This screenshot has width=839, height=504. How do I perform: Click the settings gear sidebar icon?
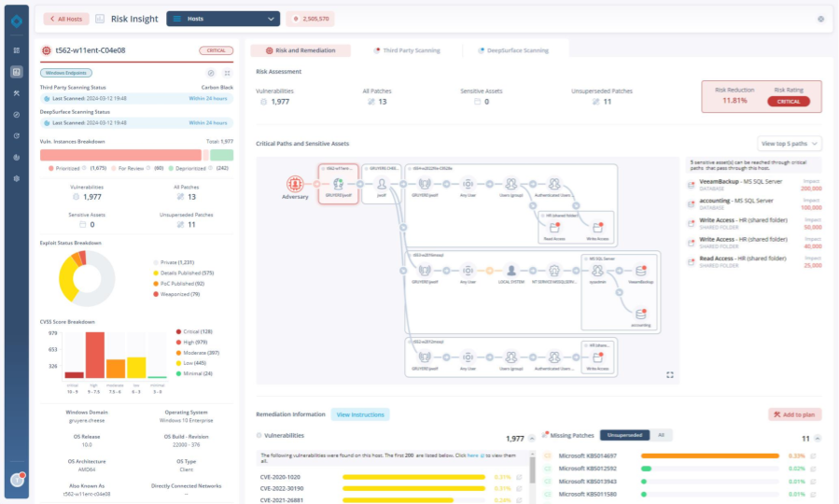click(x=17, y=178)
